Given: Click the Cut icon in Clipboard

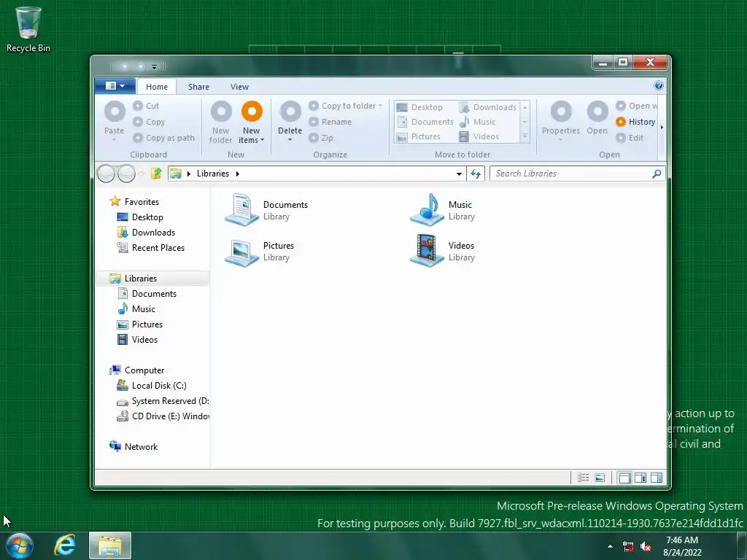Looking at the screenshot, I should [138, 106].
